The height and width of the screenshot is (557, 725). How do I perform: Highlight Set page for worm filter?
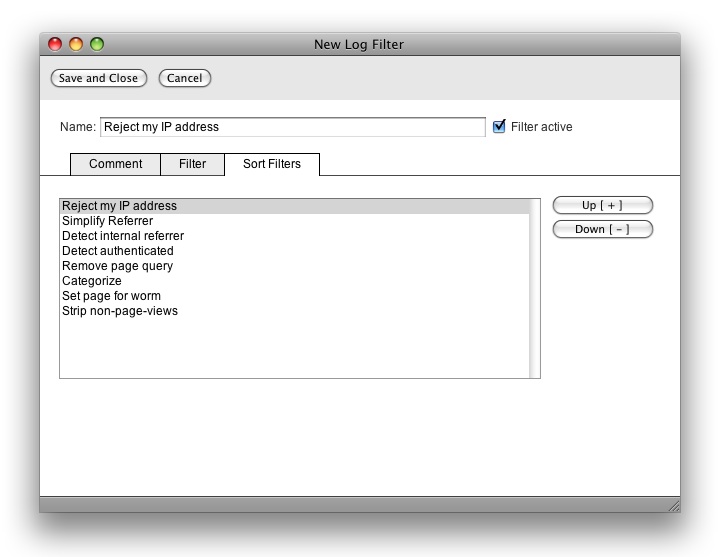[x=111, y=296]
